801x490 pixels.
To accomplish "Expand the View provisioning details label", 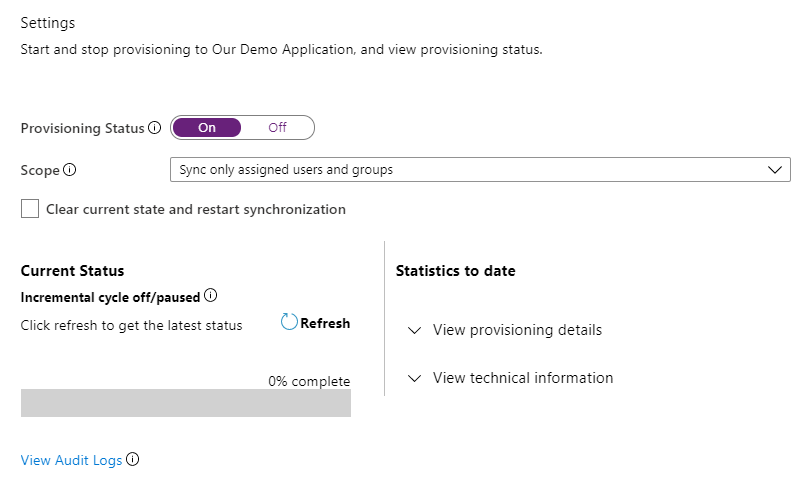I will [517, 330].
